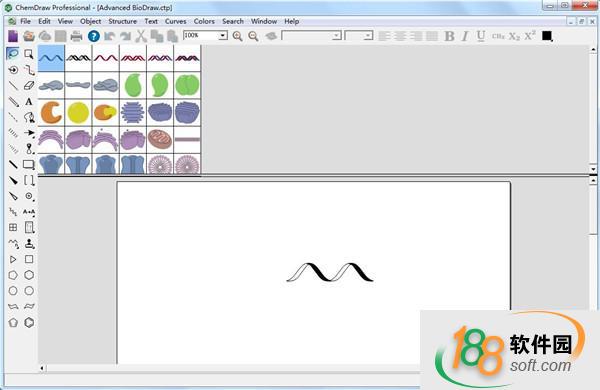Select the Cyclopropane ring tool

pos(13,259)
